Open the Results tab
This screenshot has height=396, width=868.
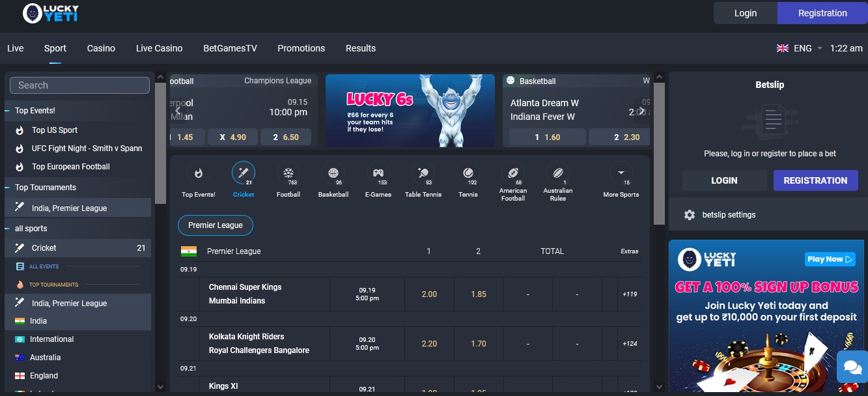click(361, 48)
